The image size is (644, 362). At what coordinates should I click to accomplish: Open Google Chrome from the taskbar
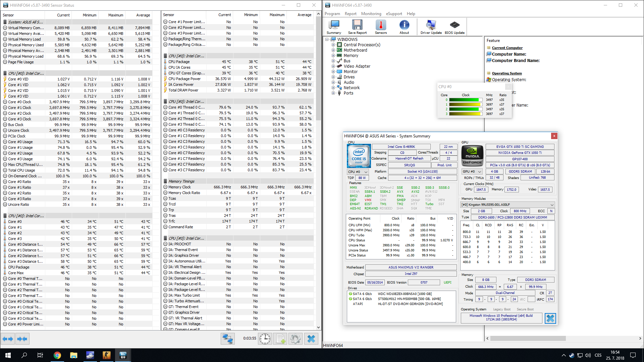pos(57,355)
